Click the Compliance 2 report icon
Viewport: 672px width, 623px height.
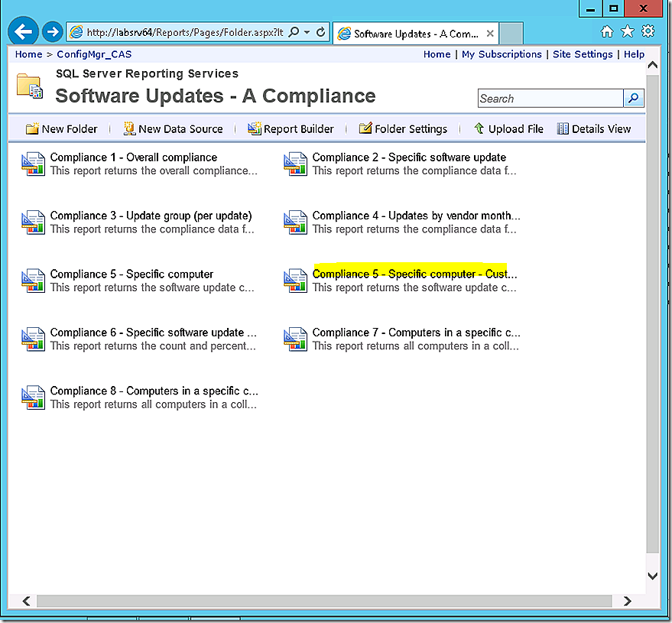[295, 164]
